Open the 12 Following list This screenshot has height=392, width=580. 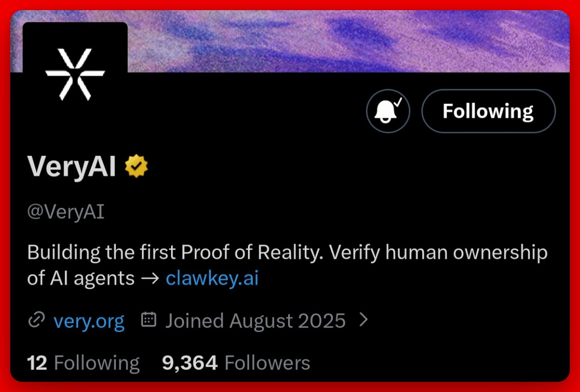point(83,363)
